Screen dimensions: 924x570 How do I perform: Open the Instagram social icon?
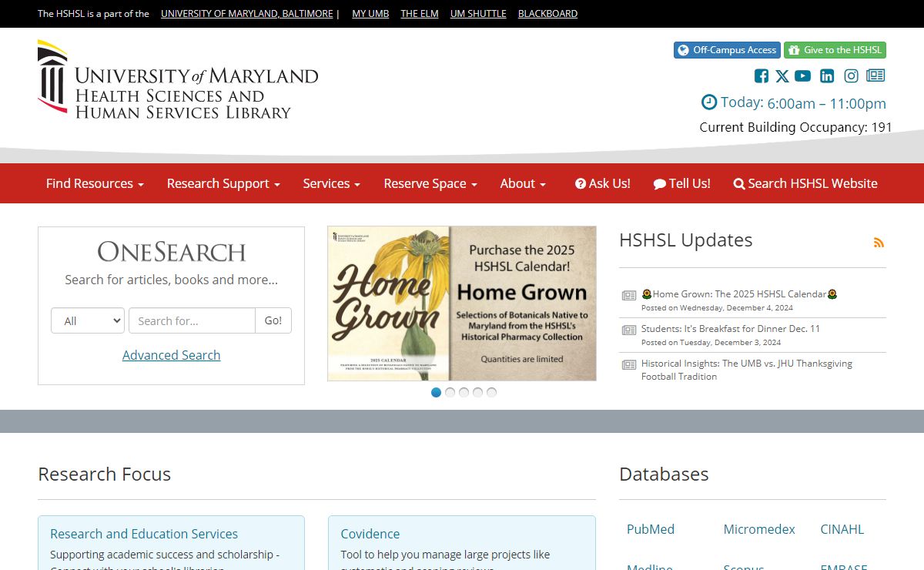click(851, 75)
